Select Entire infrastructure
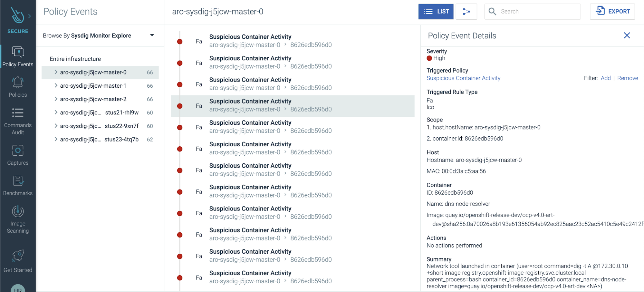The height and width of the screenshot is (292, 644). pos(75,59)
